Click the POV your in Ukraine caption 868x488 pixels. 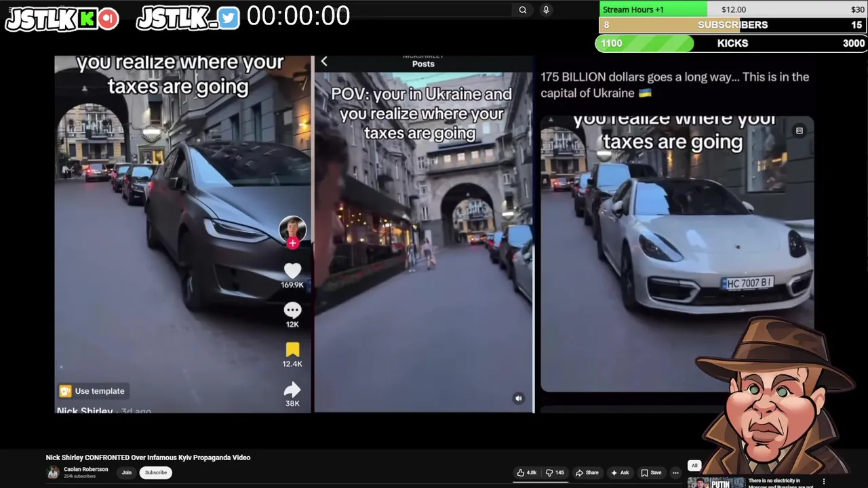[420, 113]
